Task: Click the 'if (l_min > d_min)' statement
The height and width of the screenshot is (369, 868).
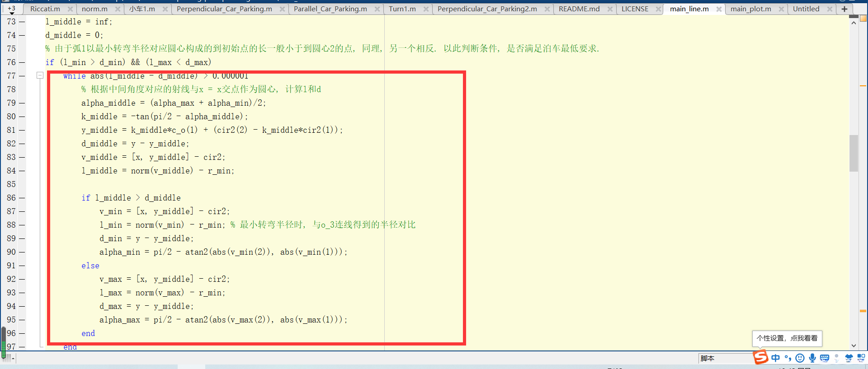Action: [x=128, y=62]
